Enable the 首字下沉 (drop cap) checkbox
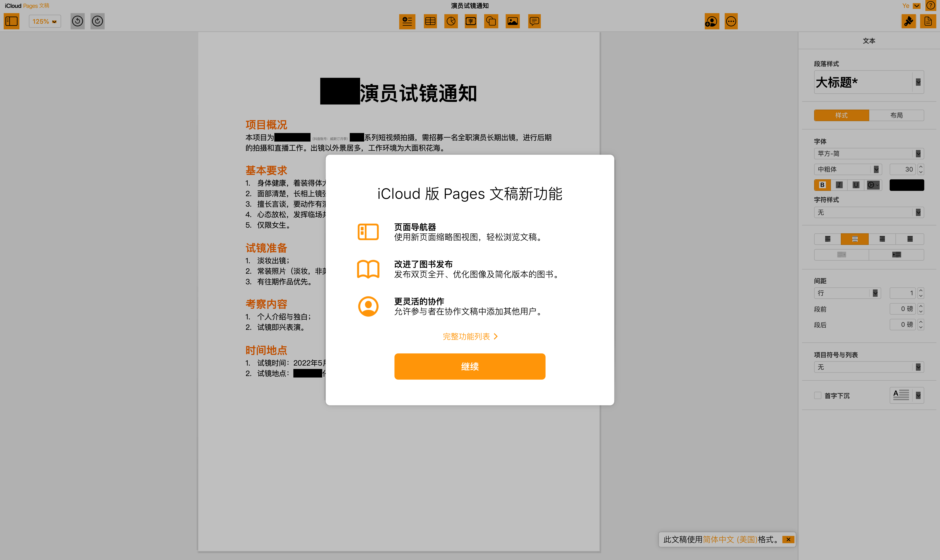The image size is (940, 560). coord(818,396)
